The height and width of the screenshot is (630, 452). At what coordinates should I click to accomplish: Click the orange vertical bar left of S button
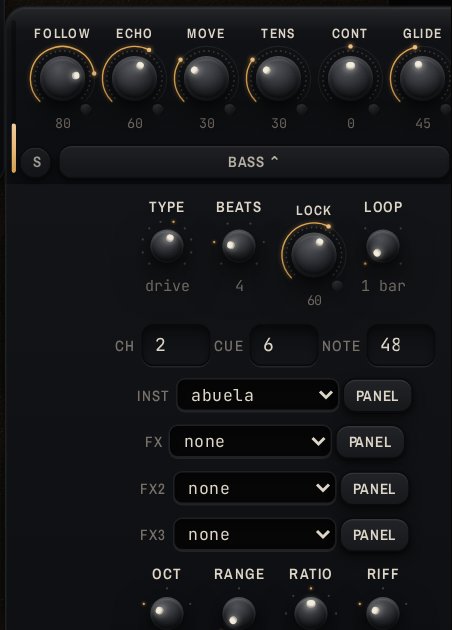[14, 148]
